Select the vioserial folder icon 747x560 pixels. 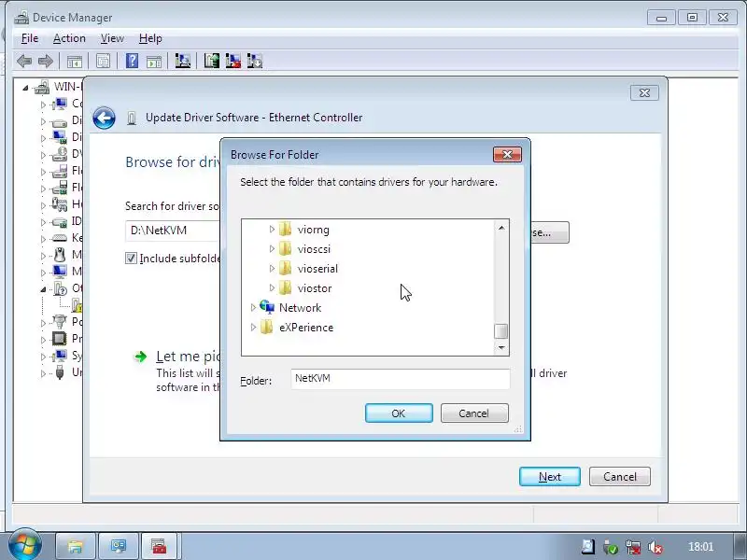click(x=285, y=268)
